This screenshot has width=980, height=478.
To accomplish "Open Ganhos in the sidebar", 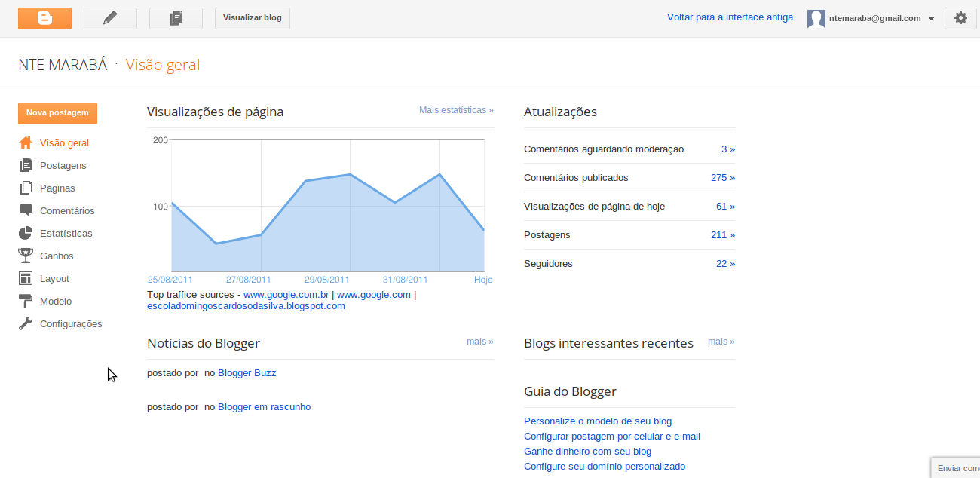I will pyautogui.click(x=57, y=256).
